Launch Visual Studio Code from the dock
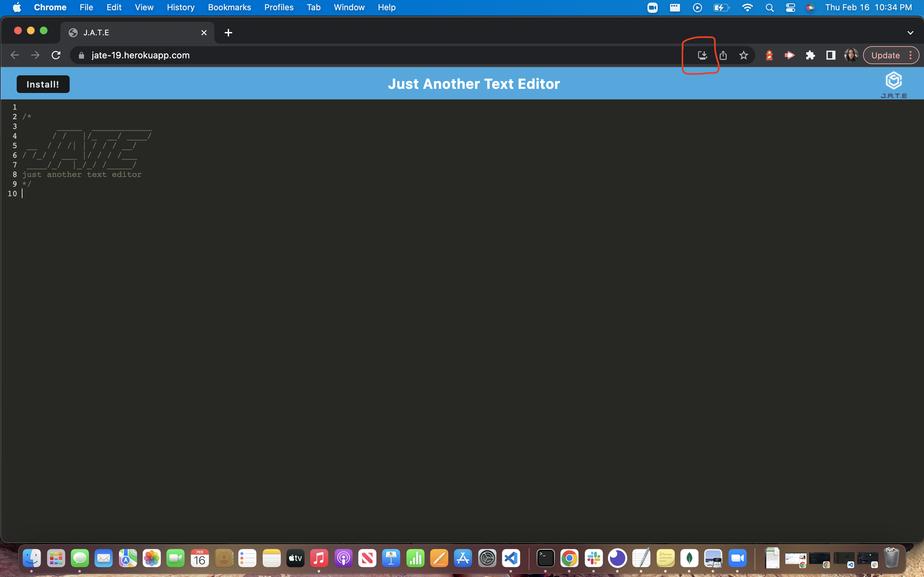924x577 pixels. (511, 558)
